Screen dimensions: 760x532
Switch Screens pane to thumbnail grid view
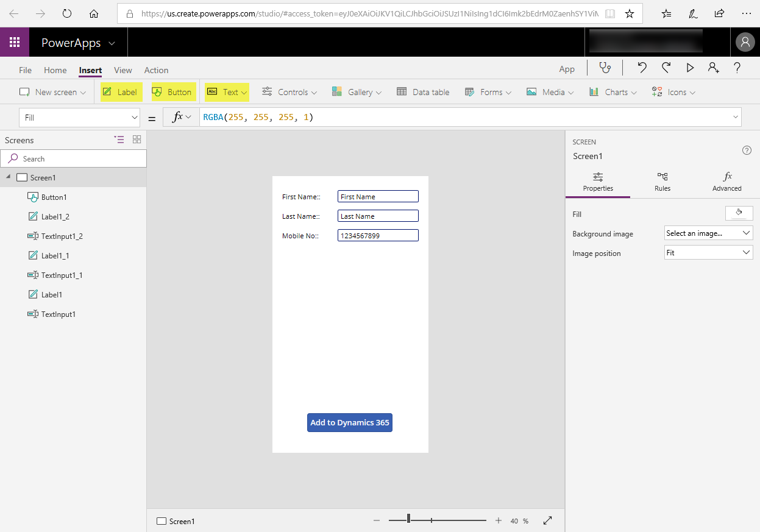coord(137,140)
